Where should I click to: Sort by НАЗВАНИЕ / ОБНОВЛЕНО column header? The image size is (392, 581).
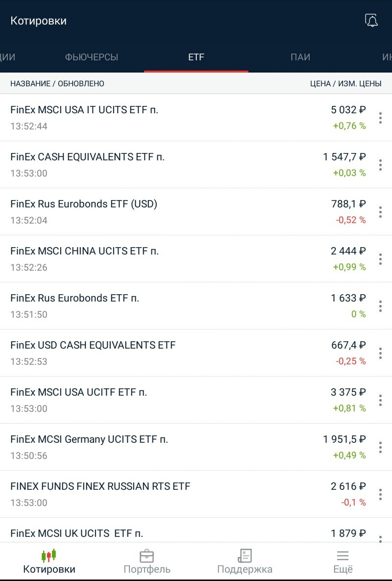(x=57, y=84)
